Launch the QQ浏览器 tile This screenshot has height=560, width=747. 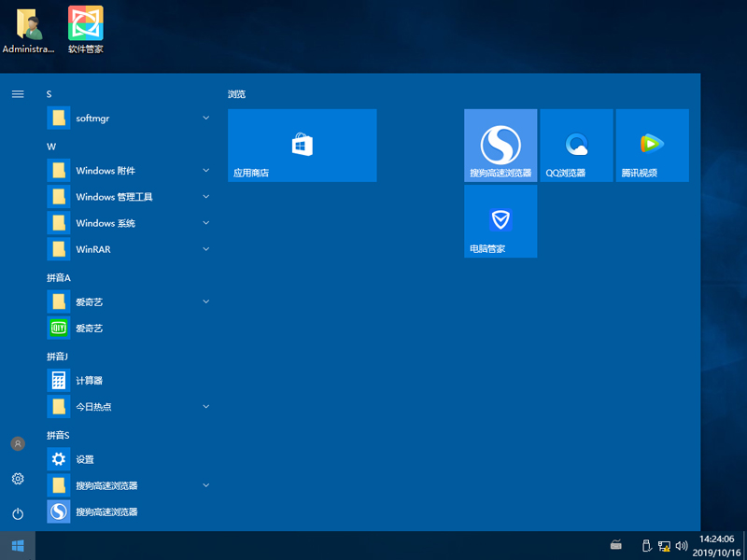click(x=576, y=145)
